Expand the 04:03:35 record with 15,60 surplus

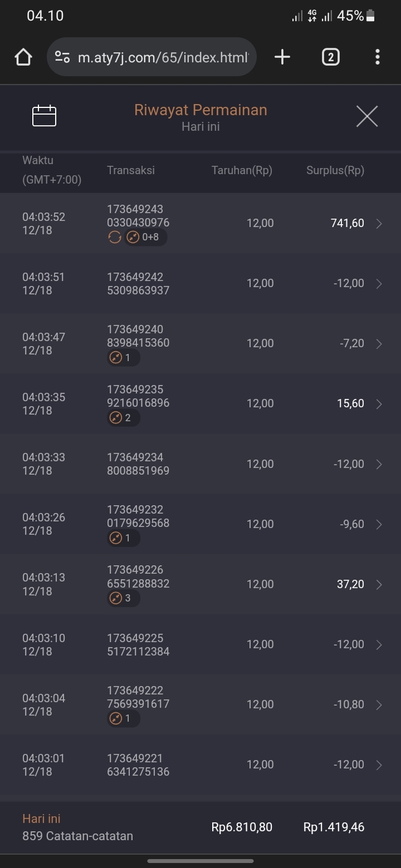[379, 404]
